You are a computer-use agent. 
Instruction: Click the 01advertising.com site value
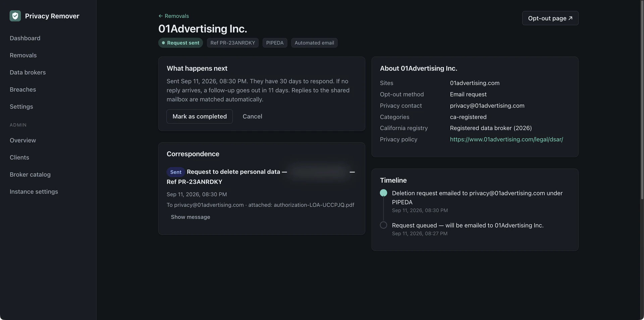[475, 83]
